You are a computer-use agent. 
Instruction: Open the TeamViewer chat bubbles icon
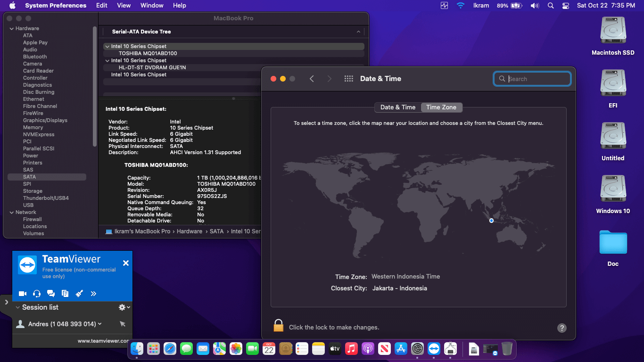tap(51, 294)
